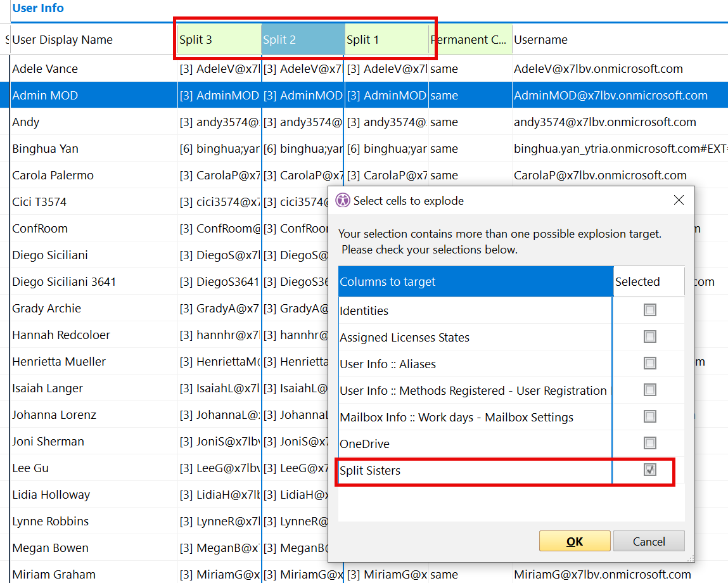Click the OK button in dialog
Viewport: 728px width, 583px height.
point(575,541)
